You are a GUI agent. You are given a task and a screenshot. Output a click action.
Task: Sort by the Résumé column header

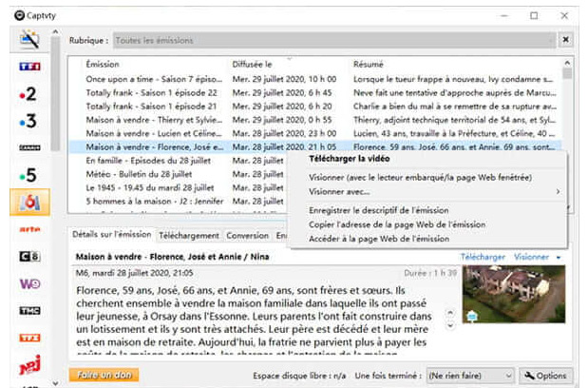(x=369, y=64)
